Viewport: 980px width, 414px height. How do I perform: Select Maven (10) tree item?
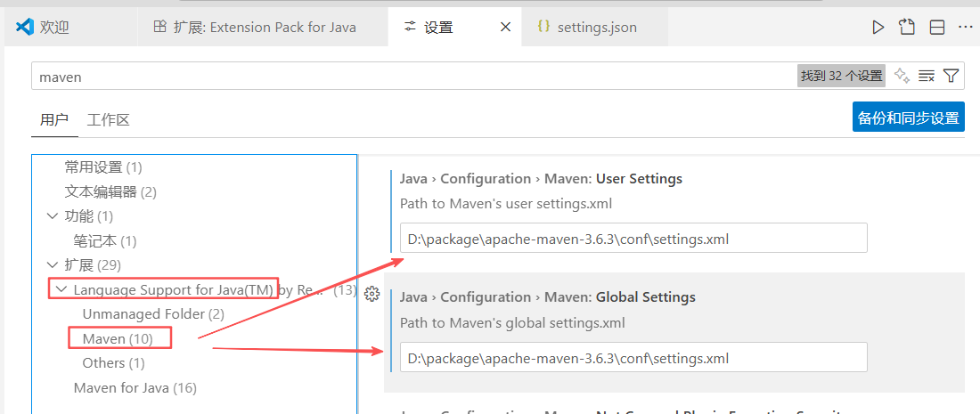click(x=118, y=338)
